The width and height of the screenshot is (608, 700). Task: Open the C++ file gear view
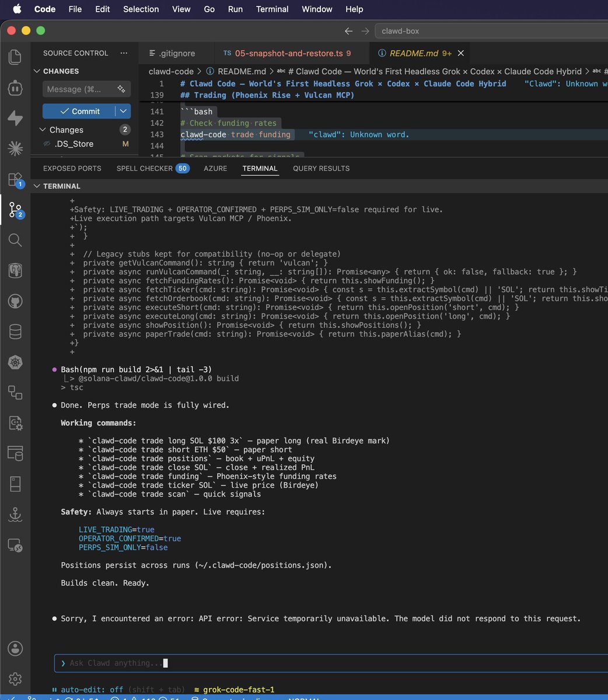[x=15, y=422]
